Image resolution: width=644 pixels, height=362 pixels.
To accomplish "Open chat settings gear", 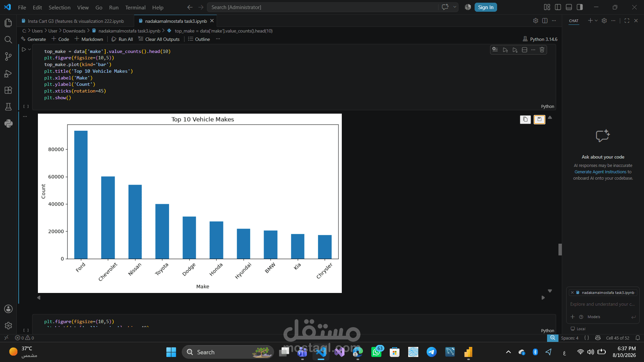I will [x=604, y=21].
